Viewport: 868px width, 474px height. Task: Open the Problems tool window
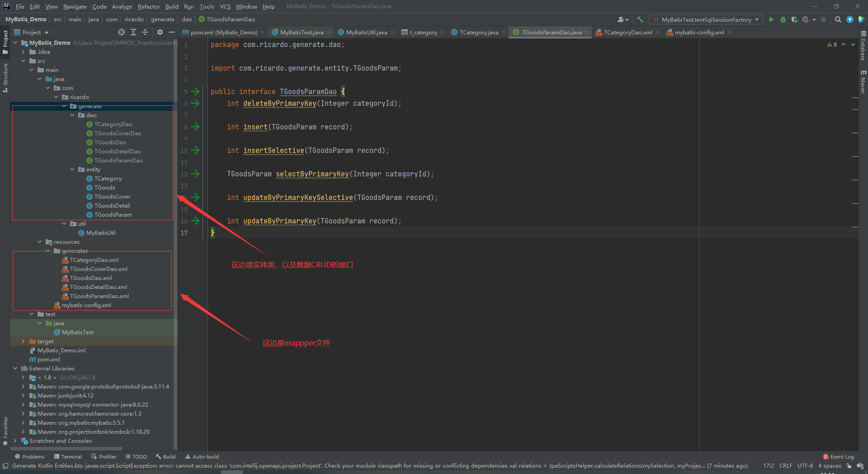(x=29, y=457)
